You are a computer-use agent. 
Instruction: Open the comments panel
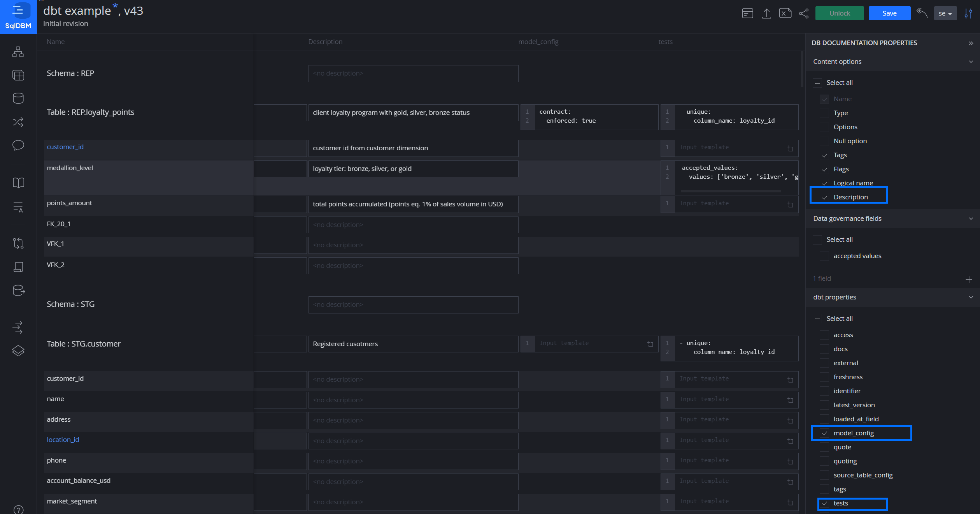tap(18, 145)
